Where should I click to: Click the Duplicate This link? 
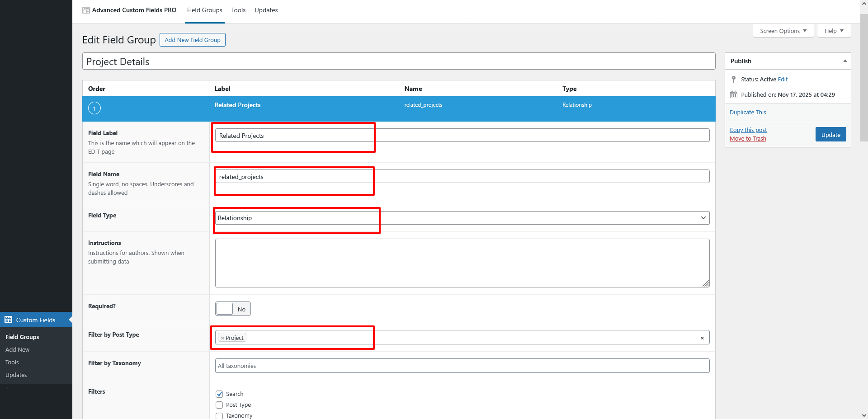pyautogui.click(x=747, y=113)
